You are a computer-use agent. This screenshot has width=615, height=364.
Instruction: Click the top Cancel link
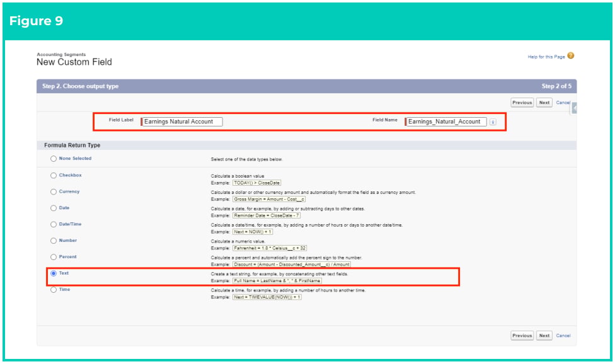[563, 103]
